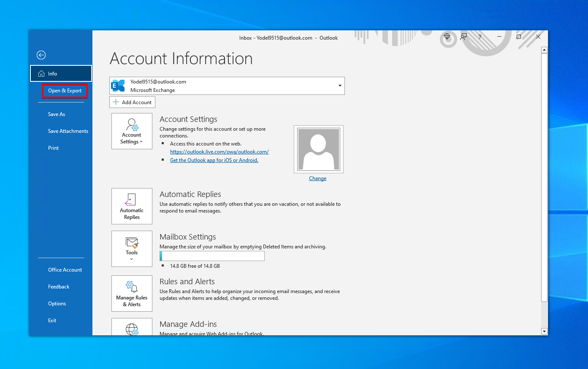Click the profile picture placeholder
This screenshot has height=369, width=588.
coord(319,149)
